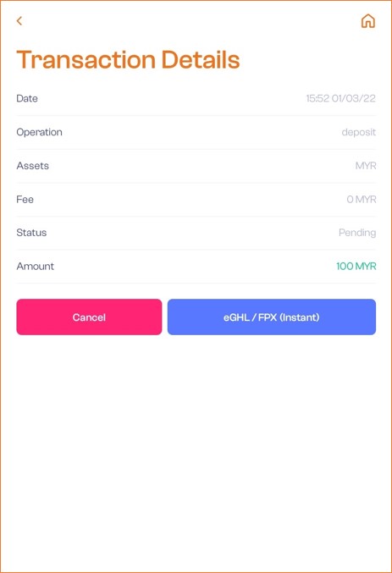Pay with eGHL / FPX (Instant)
This screenshot has width=392, height=573.
(271, 317)
